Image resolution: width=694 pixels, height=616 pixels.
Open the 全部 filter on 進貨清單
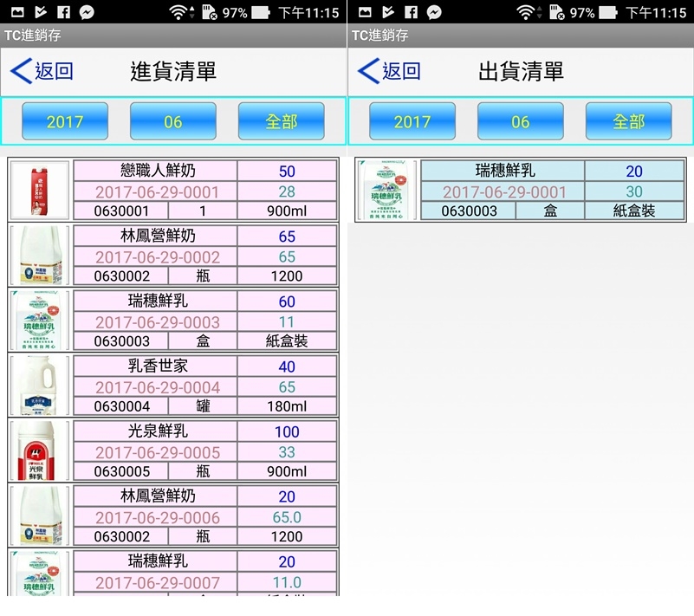tap(282, 121)
